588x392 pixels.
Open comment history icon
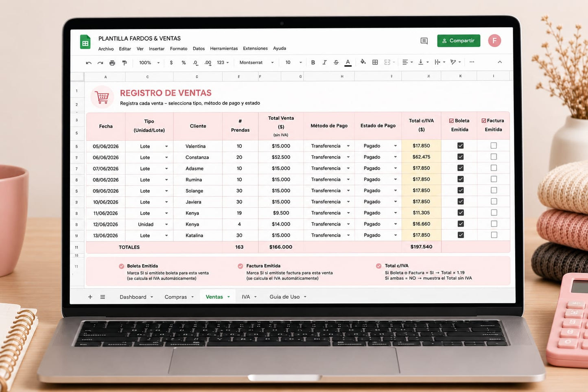(424, 41)
